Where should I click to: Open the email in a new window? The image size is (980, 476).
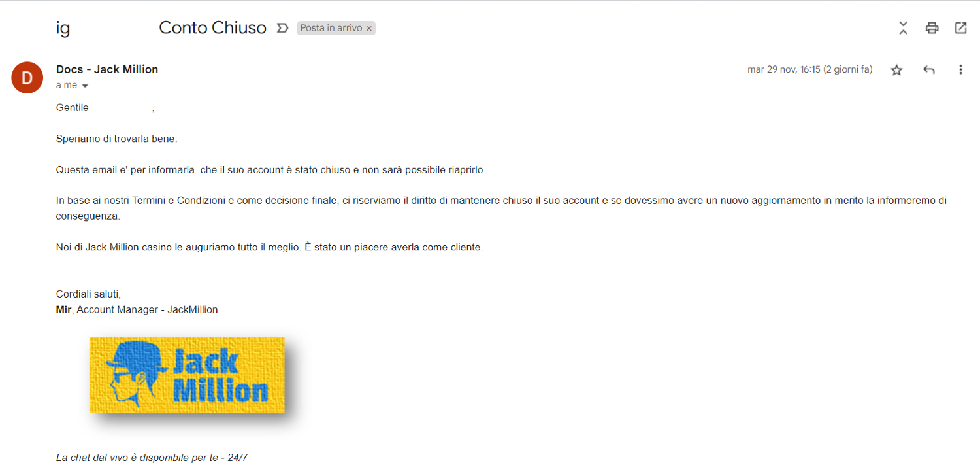click(960, 28)
